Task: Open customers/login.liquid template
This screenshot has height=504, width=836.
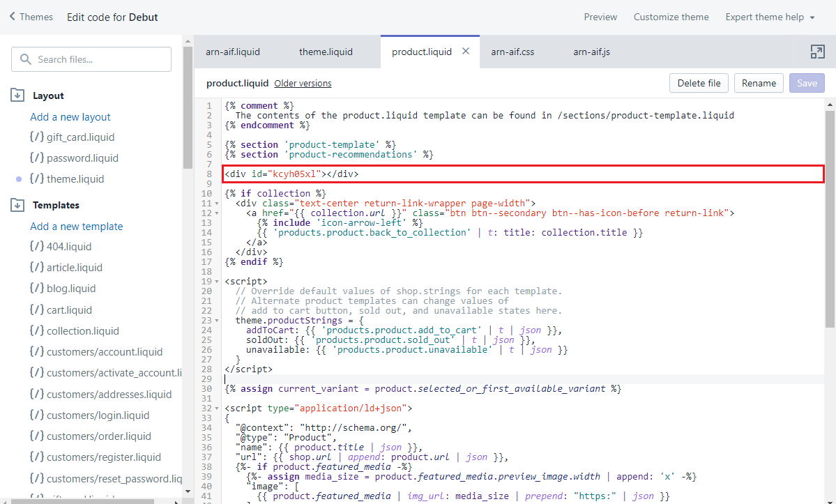Action: (x=98, y=415)
